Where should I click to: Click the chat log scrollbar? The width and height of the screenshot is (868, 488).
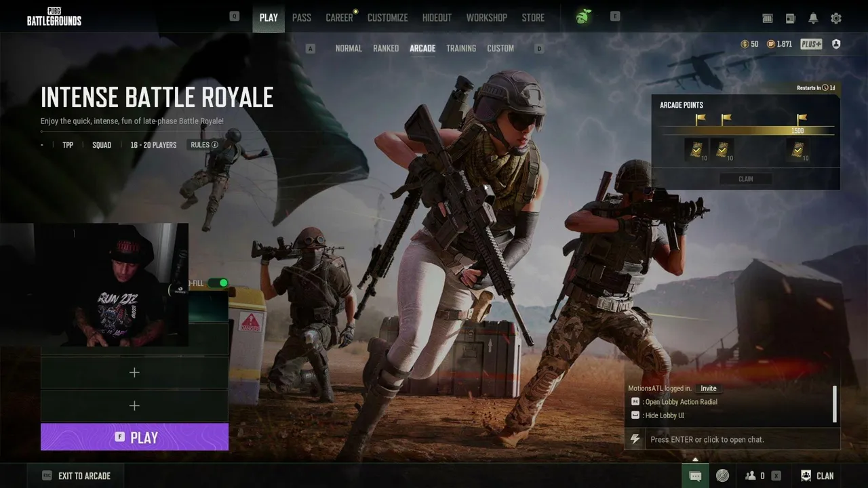tap(835, 403)
